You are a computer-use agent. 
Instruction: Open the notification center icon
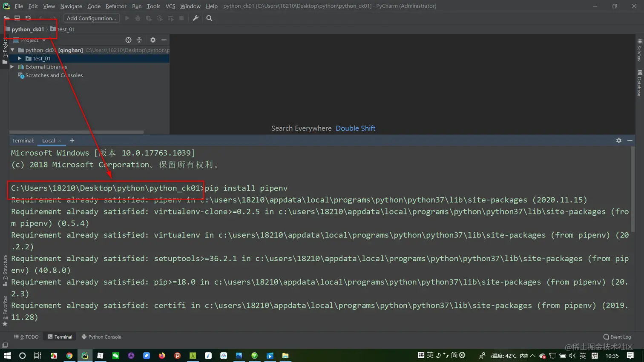tap(630, 356)
